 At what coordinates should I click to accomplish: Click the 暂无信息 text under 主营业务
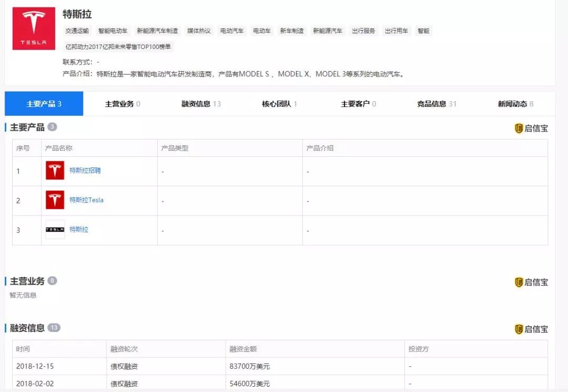coord(23,295)
